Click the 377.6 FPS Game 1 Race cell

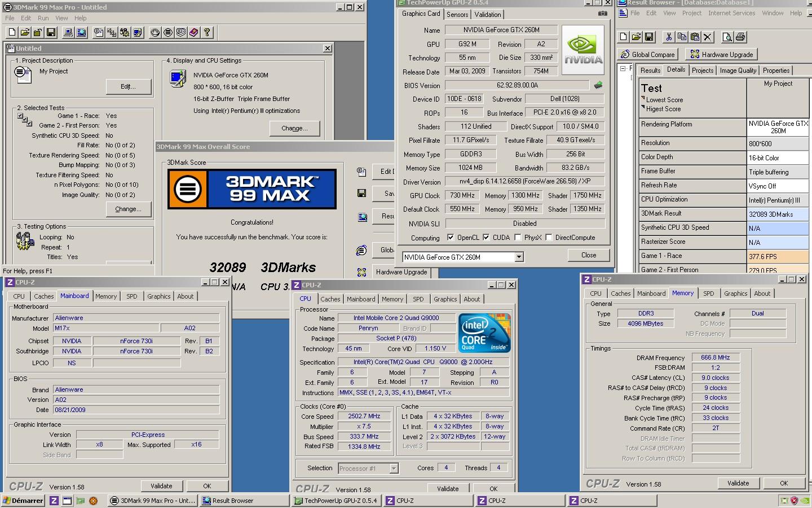[778, 256]
